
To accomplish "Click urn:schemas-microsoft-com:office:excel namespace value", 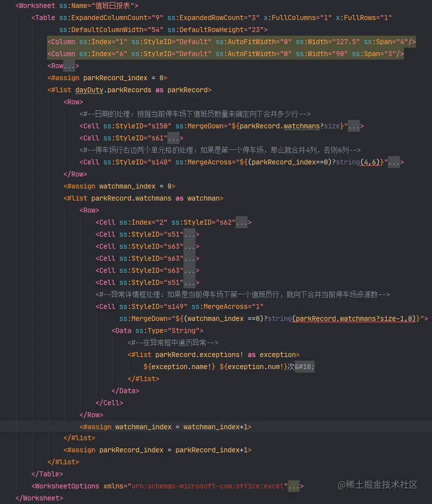I will [207, 486].
